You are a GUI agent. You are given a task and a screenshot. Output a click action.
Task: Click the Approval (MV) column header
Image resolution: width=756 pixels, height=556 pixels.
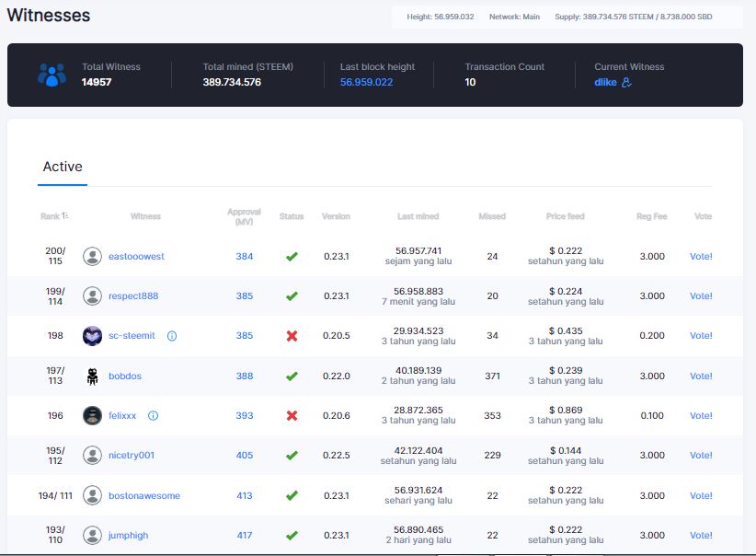(244, 216)
